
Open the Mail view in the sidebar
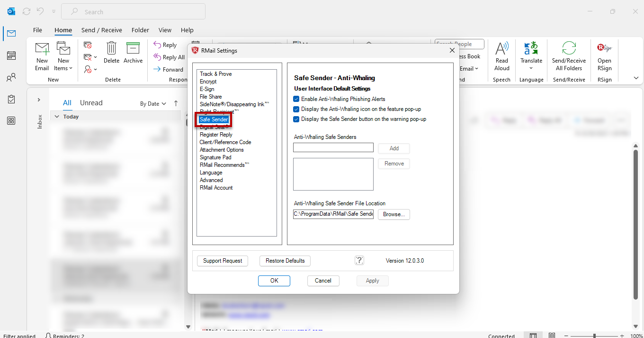(x=11, y=33)
